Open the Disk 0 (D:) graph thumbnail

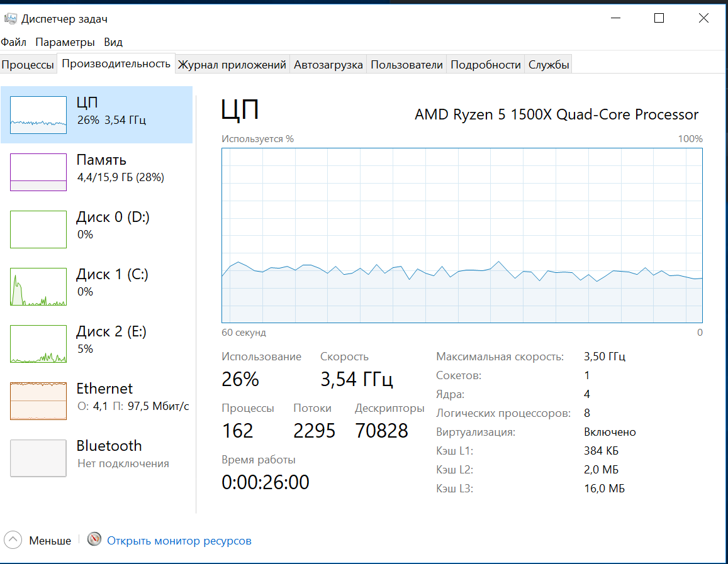[38, 229]
